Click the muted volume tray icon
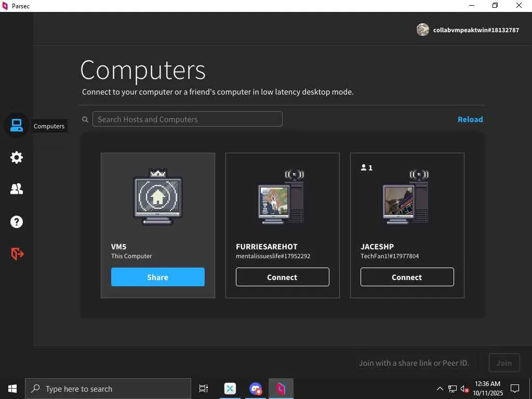Image resolution: width=532 pixels, height=399 pixels. click(464, 389)
